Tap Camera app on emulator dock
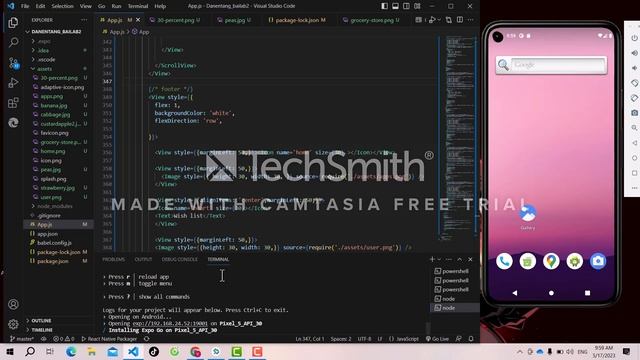The image size is (640, 360). pyautogui.click(x=598, y=261)
